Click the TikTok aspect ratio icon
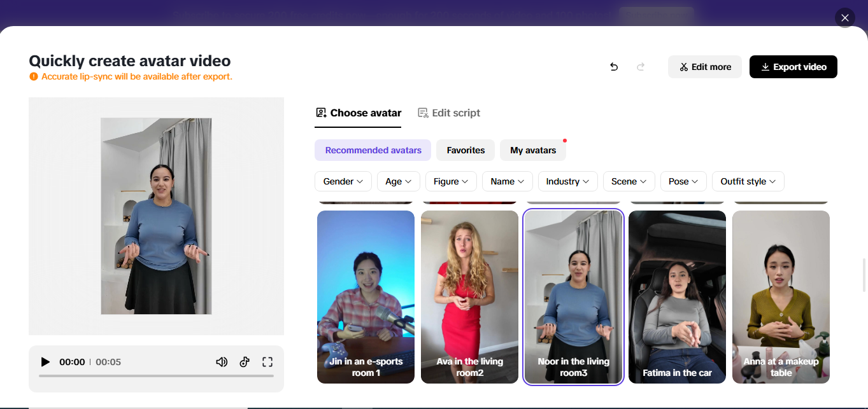Screen dimensions: 868x409 coord(245,361)
